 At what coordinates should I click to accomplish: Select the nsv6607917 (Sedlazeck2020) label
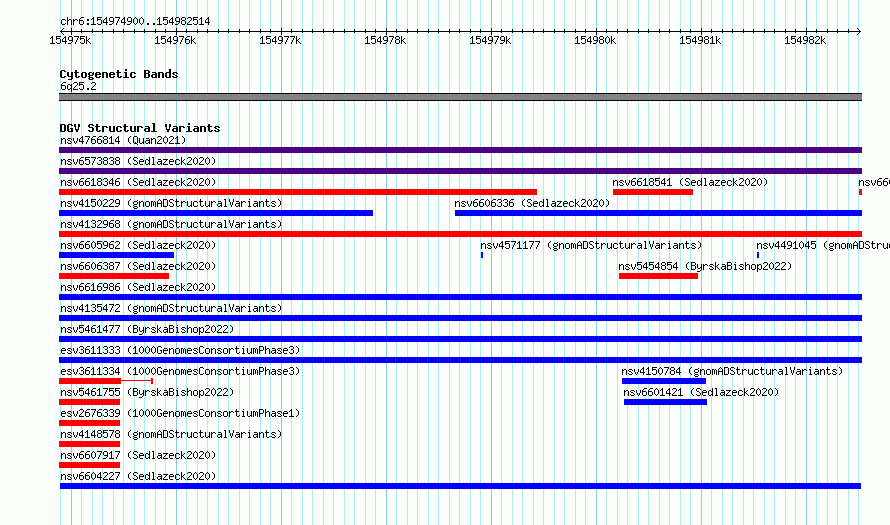[138, 455]
